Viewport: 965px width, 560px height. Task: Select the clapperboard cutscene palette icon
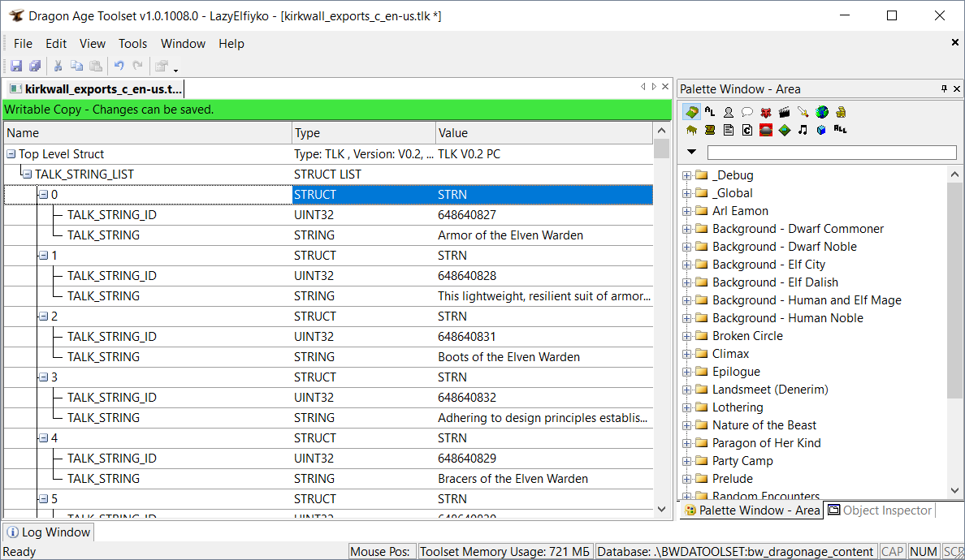point(785,112)
